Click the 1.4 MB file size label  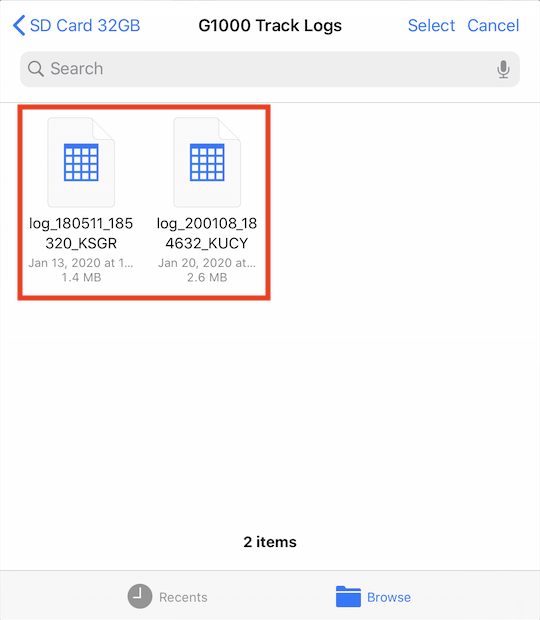[x=81, y=278]
